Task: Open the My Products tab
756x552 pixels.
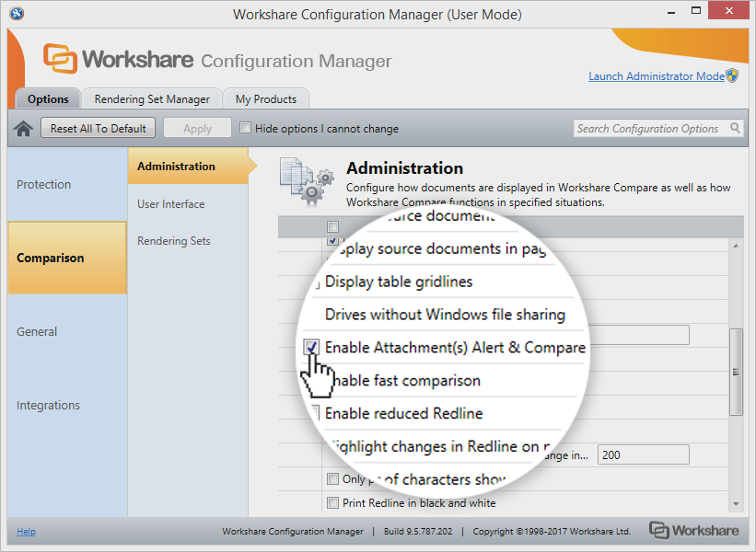Action: tap(266, 99)
